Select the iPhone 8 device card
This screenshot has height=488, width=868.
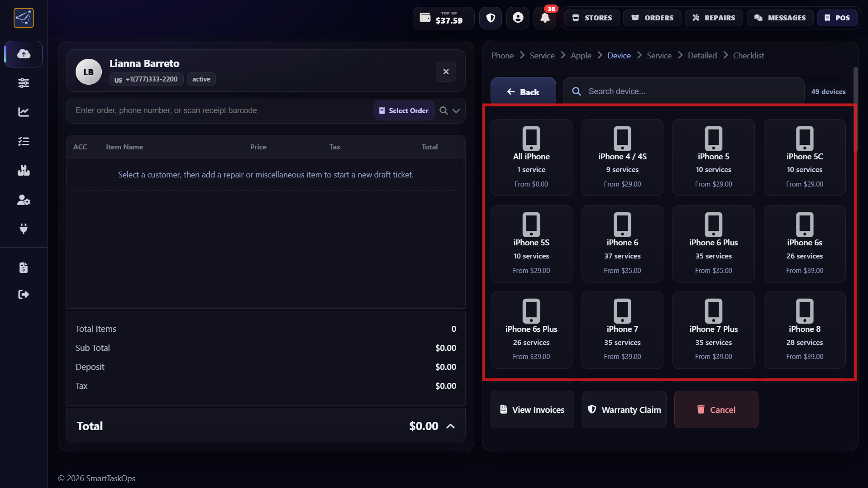(805, 330)
